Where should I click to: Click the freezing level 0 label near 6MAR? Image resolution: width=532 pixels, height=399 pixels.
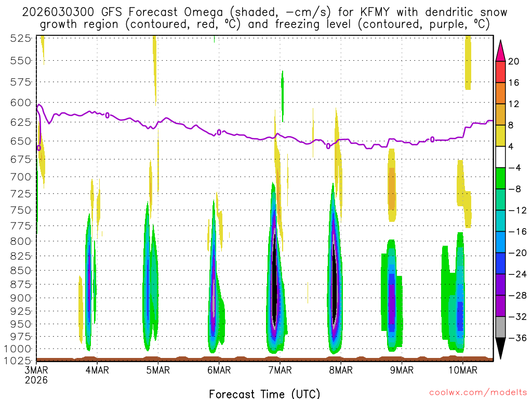(219, 132)
